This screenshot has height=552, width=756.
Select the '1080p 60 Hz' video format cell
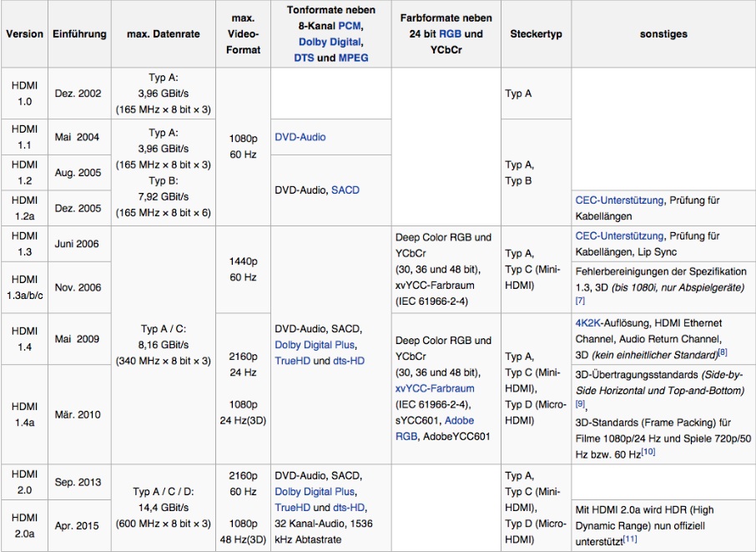pyautogui.click(x=243, y=147)
